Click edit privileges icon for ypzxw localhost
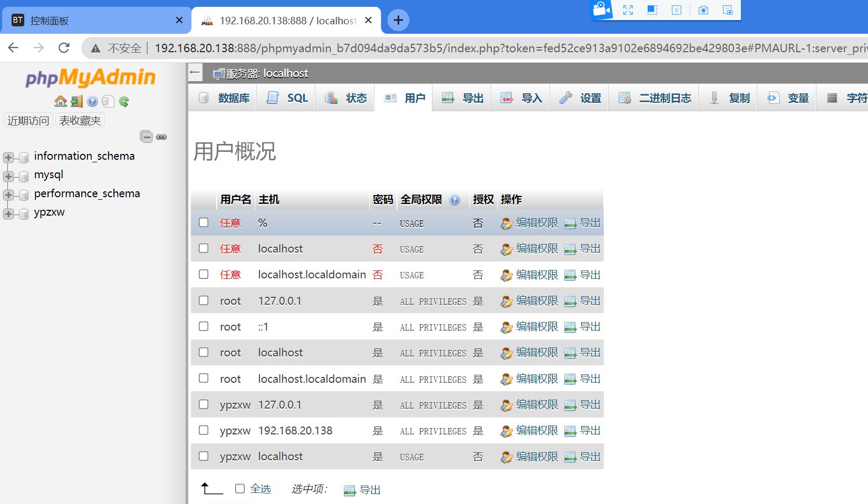 [x=506, y=457]
